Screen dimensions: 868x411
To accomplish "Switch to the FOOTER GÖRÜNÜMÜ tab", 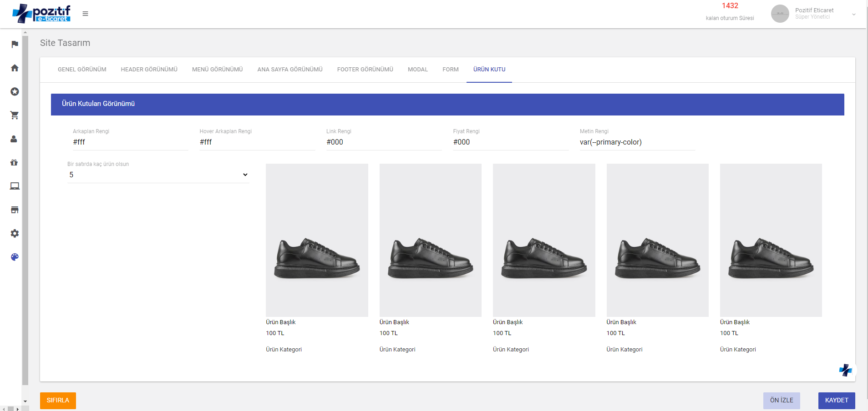I will [365, 70].
